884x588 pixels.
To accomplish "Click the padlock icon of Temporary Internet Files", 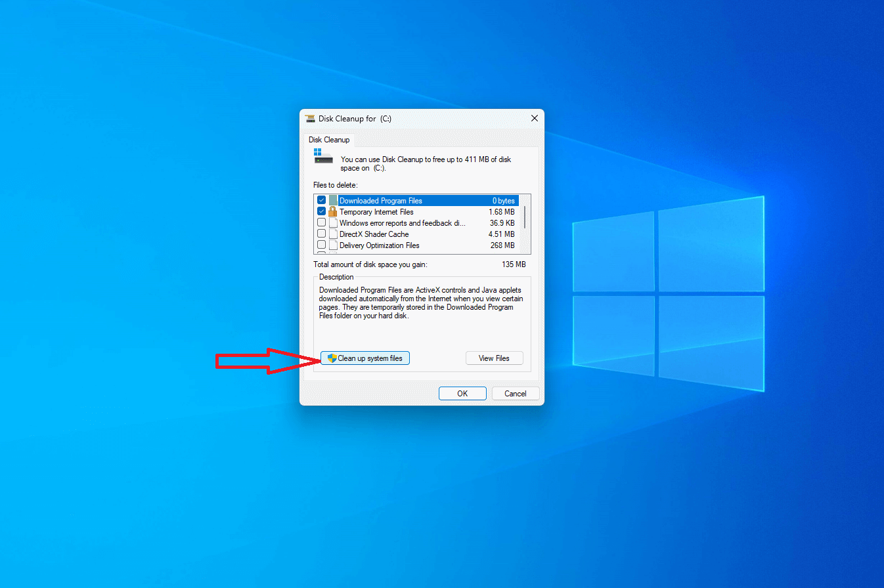I will [x=332, y=212].
